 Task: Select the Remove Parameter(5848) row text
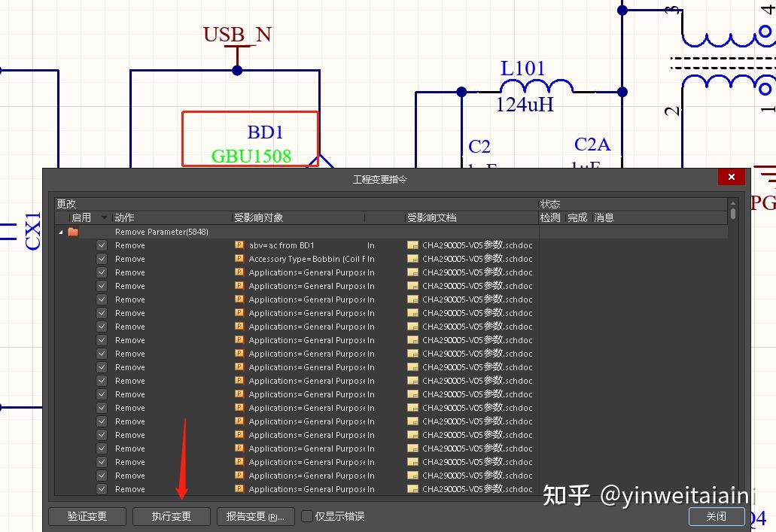(161, 232)
